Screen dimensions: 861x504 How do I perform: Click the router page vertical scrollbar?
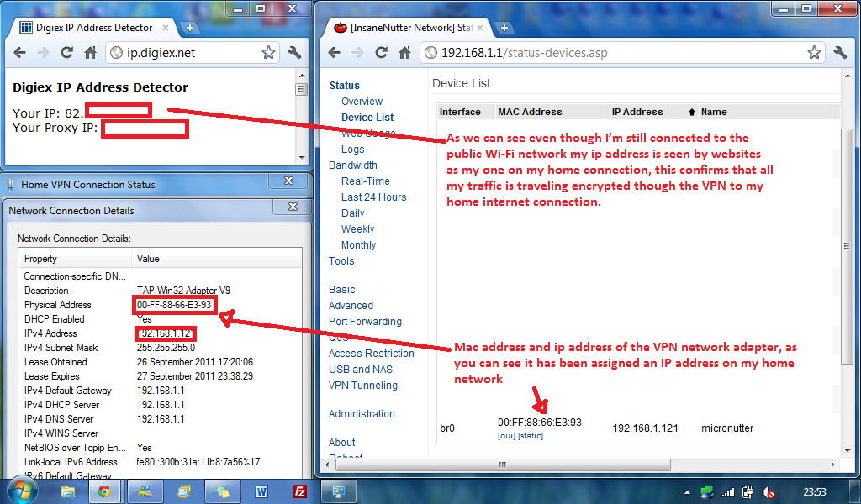pos(846,246)
